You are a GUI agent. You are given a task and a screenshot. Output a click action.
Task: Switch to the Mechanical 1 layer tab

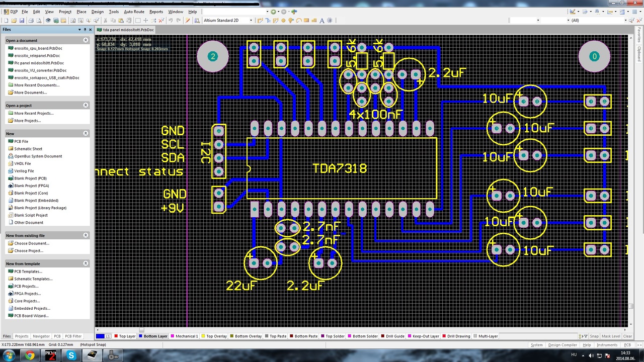tap(185, 336)
